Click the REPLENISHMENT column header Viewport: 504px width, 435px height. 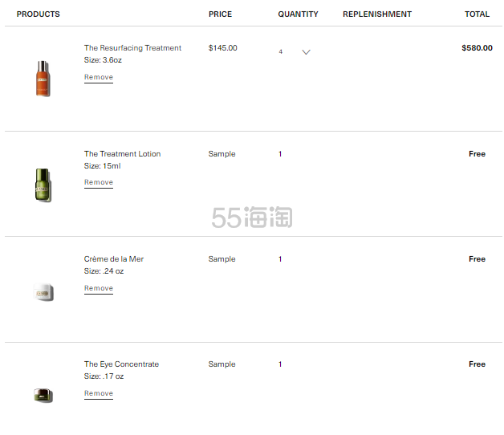tap(376, 14)
